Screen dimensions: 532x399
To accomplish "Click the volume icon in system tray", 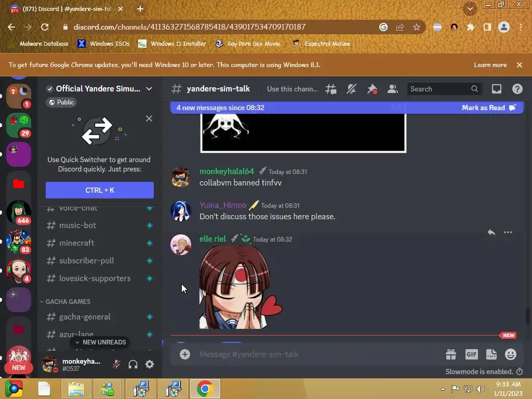I will click(481, 389).
